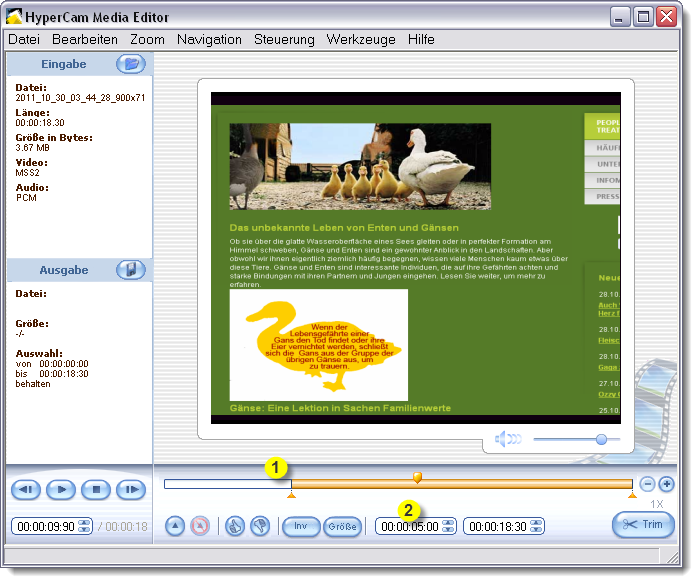This screenshot has height=577, width=692.
Task: Click the 1X zoom level text
Action: (656, 504)
